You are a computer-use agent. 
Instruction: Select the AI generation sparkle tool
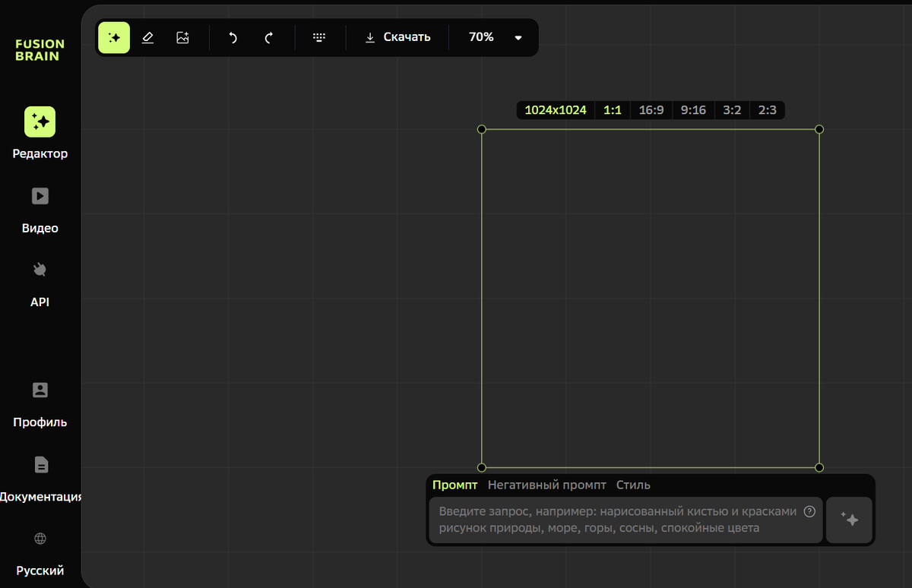pos(114,37)
